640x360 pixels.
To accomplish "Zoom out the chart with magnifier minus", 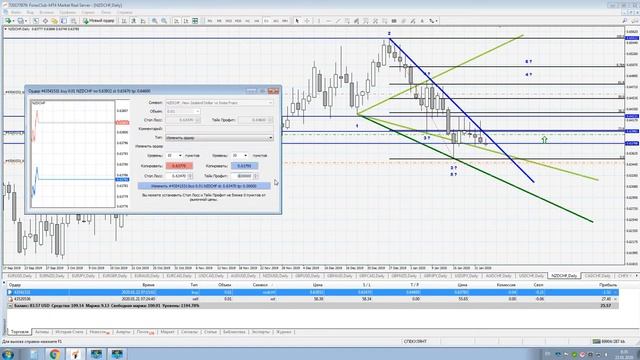I will 164,21.
